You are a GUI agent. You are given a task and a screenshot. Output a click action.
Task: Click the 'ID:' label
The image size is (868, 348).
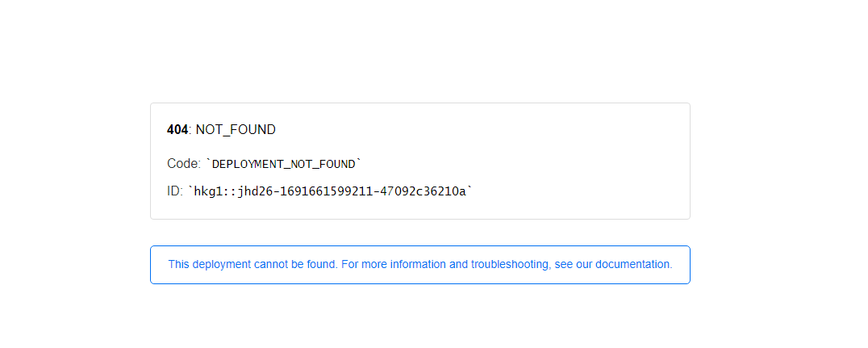[175, 191]
